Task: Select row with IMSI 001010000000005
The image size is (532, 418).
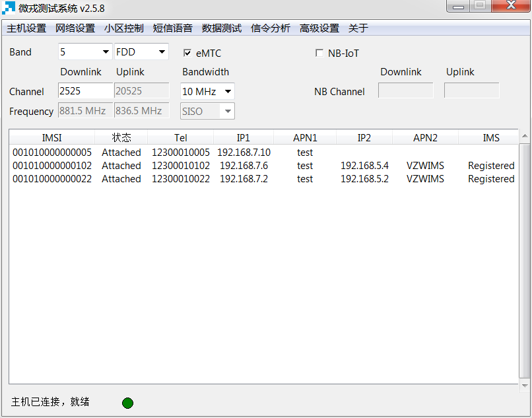Action: [263, 153]
